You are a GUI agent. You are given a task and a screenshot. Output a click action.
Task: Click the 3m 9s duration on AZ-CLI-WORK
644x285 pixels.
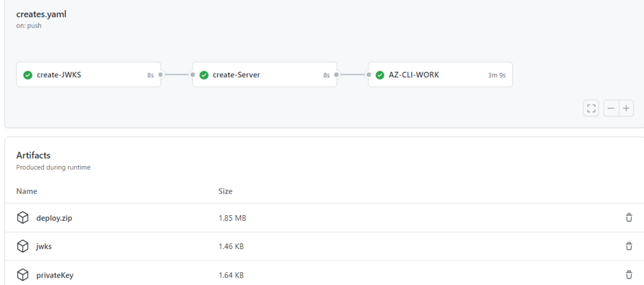point(497,75)
